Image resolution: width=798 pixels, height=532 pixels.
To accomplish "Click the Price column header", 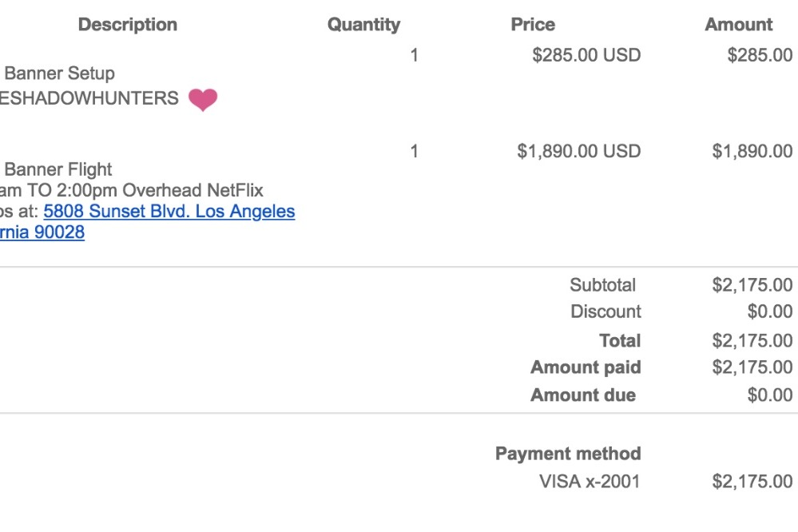I will click(533, 25).
